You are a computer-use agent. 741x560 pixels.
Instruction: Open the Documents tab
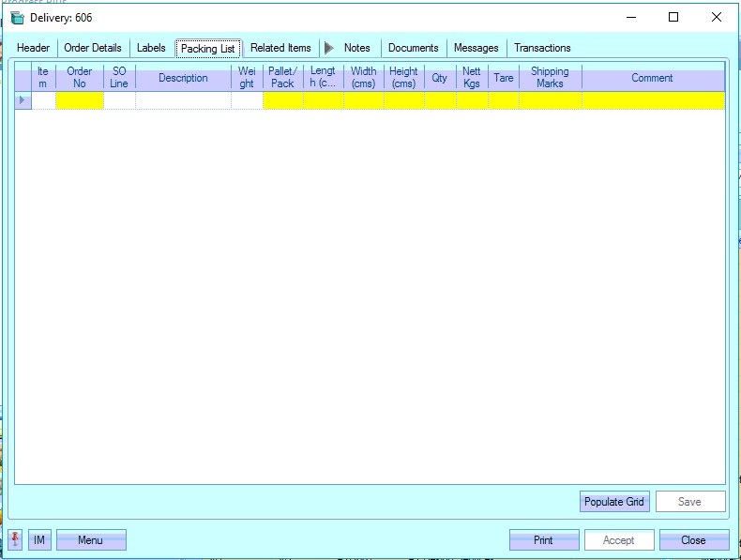[x=413, y=48]
